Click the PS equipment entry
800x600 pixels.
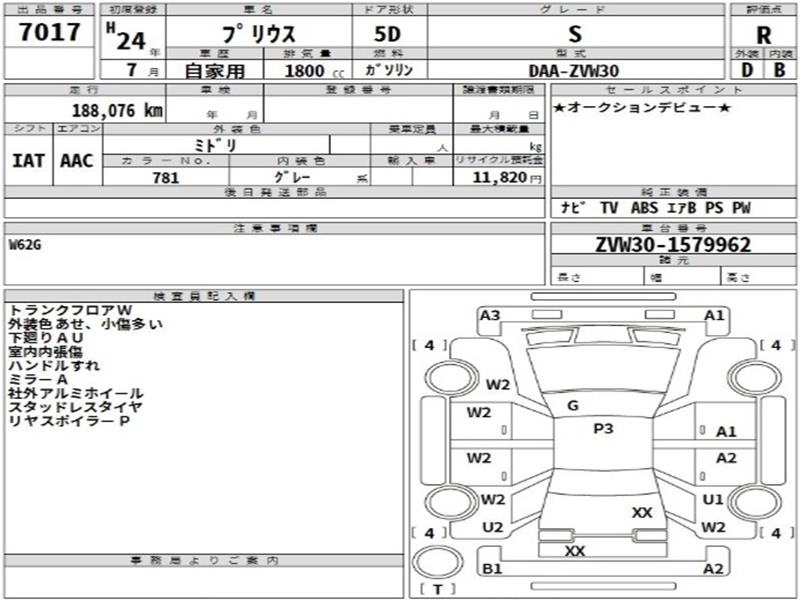714,208
